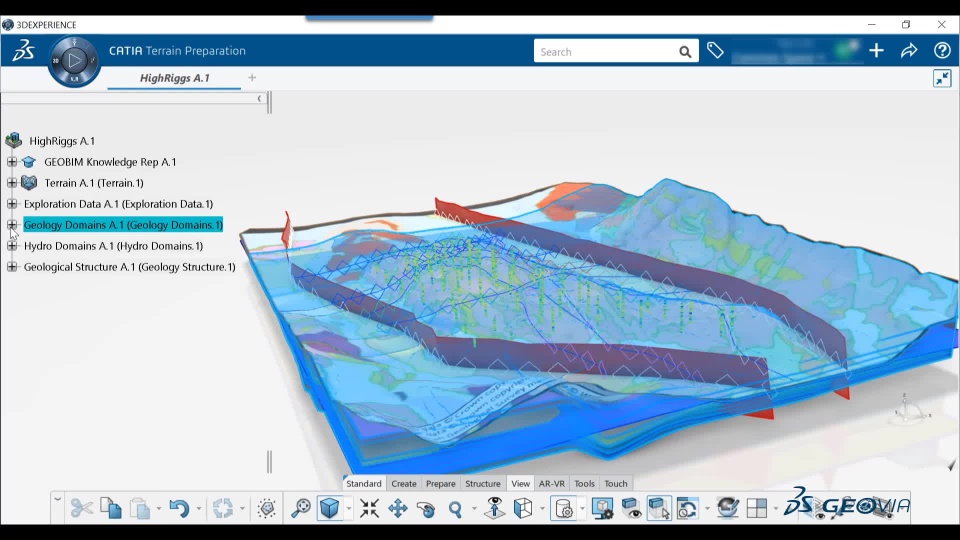Toggle the box with cursor selection icon
Screen dimensions: 960x540
[x=659, y=508]
